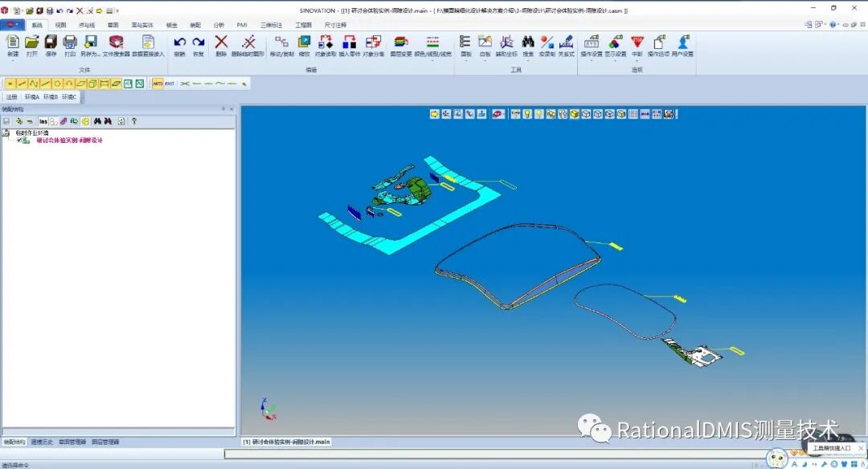868x469 pixels.
Task: Click the 环境A button
Action: [32, 97]
